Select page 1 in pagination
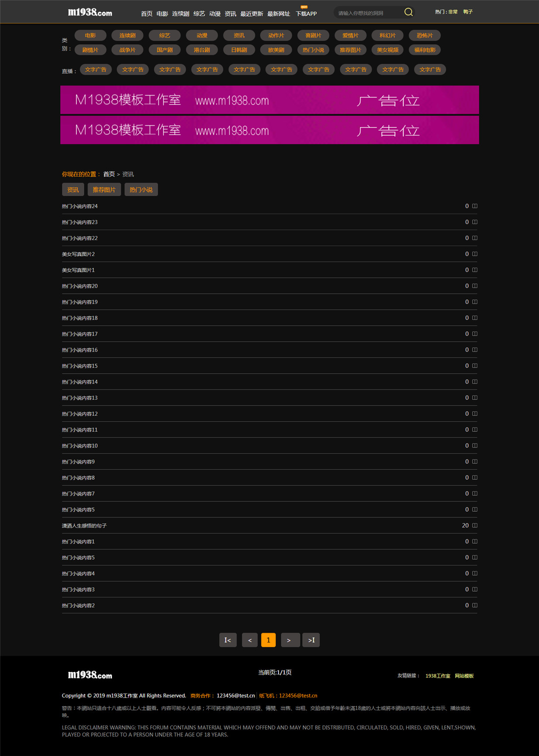Viewport: 539px width, 756px height. pyautogui.click(x=268, y=640)
